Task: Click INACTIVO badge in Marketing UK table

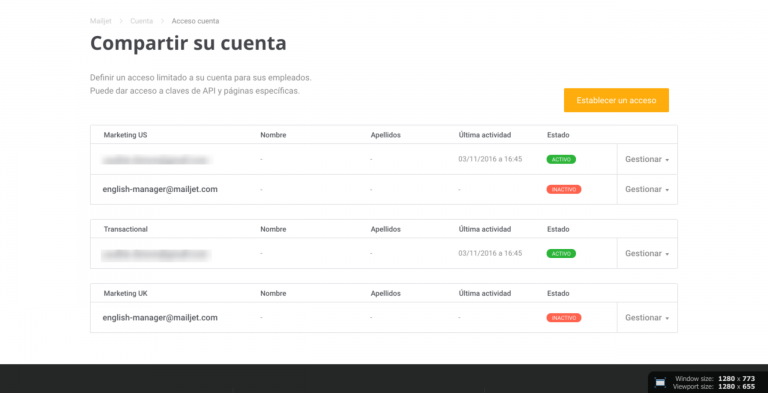Action: 564,318
